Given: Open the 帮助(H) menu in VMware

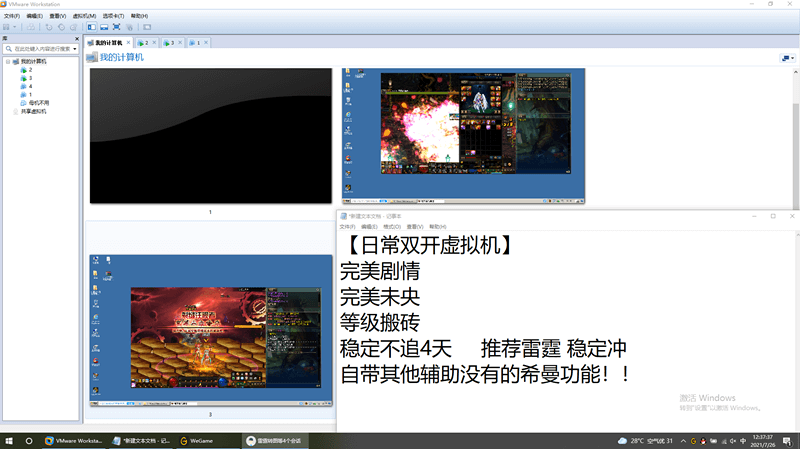Looking at the screenshot, I should [x=139, y=16].
